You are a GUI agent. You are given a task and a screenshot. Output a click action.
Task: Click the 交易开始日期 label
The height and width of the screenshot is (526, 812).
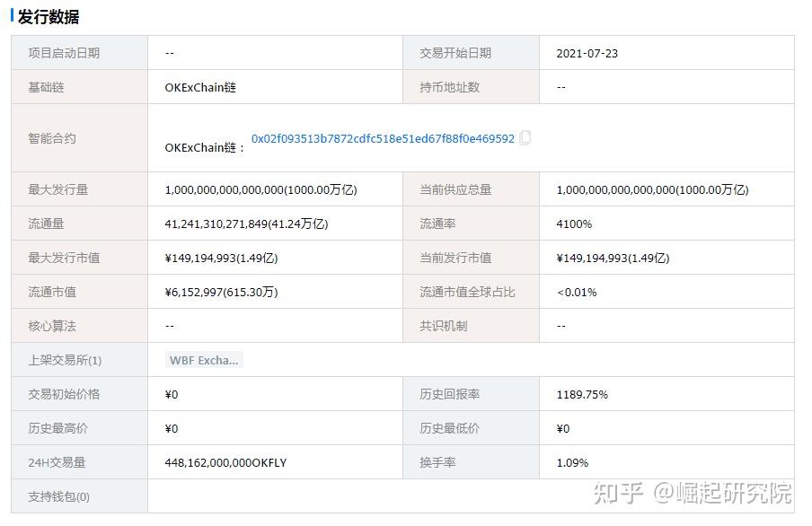coord(455,53)
